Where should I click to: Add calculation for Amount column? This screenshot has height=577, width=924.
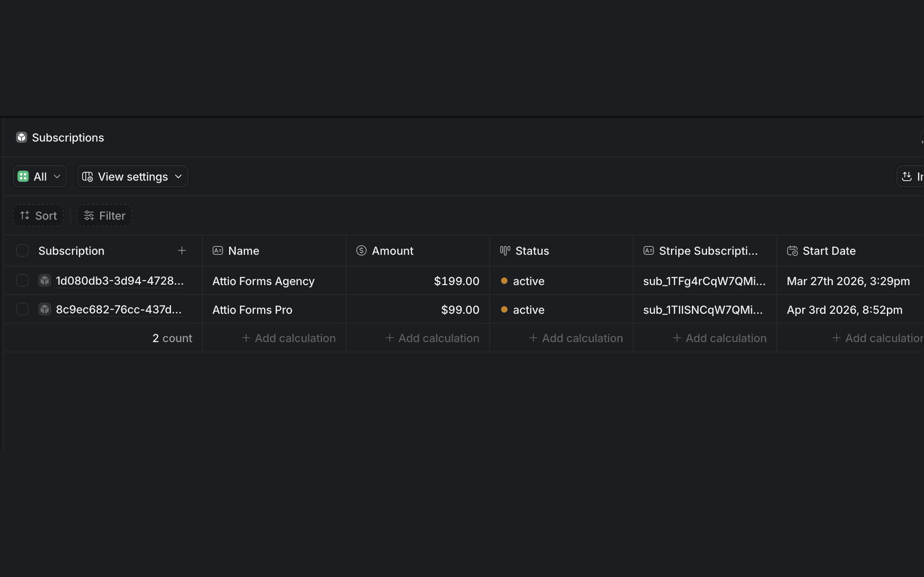click(x=432, y=338)
